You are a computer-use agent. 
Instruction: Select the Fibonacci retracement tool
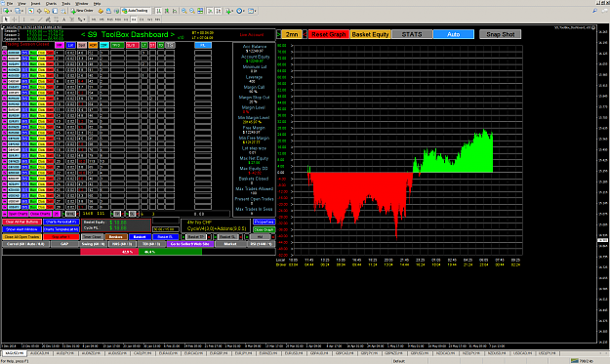pos(56,20)
